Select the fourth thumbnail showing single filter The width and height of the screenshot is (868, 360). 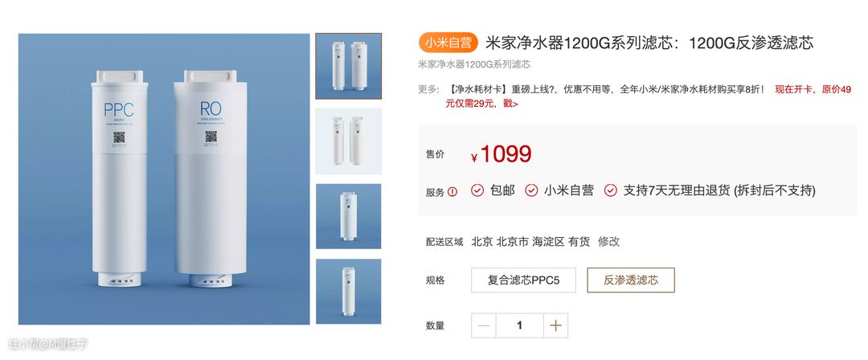[349, 292]
